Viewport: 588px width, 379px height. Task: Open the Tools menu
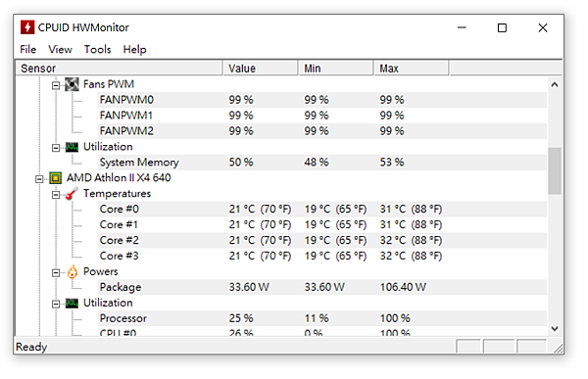[97, 50]
